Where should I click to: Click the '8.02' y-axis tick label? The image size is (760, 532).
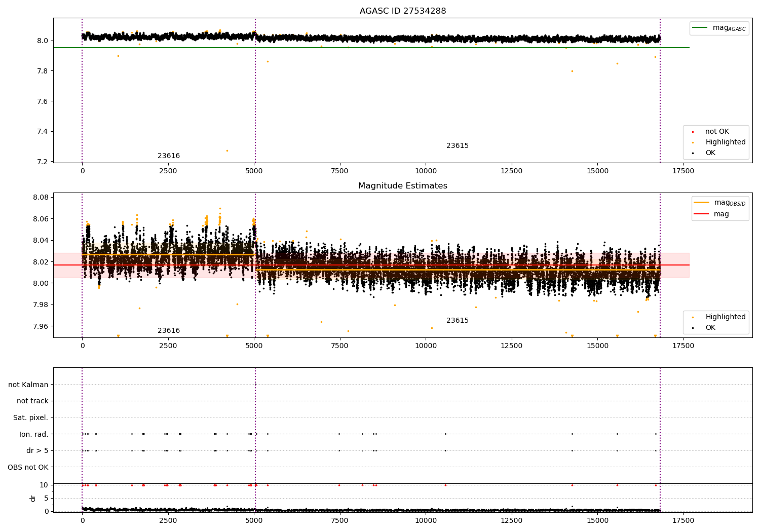[x=41, y=262]
